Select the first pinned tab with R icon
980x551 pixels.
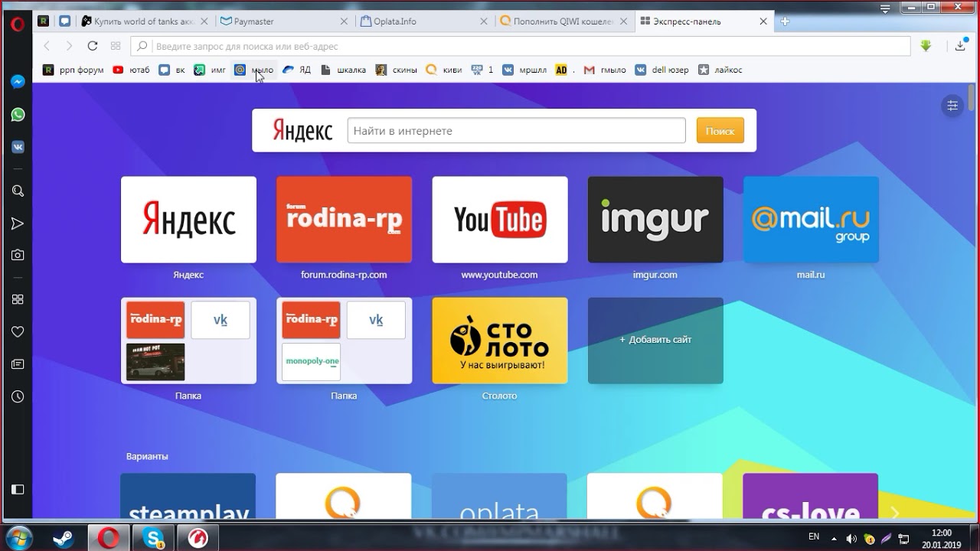coord(44,21)
